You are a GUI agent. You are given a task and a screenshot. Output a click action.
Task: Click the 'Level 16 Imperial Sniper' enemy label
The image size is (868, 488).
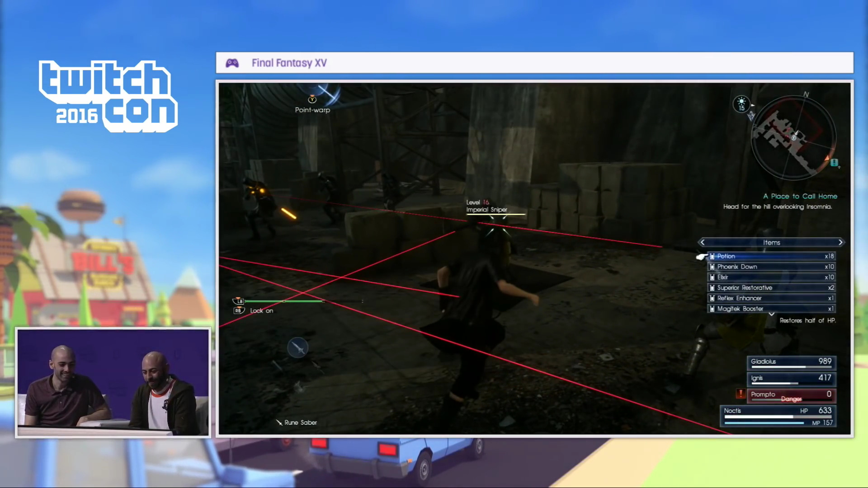click(487, 206)
